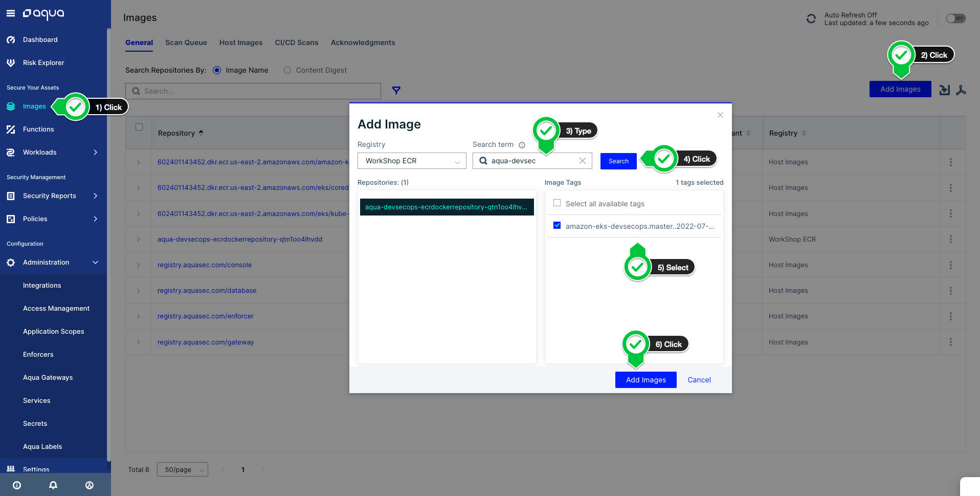Check Select all available tags
This screenshot has height=496, width=980.
tap(557, 203)
